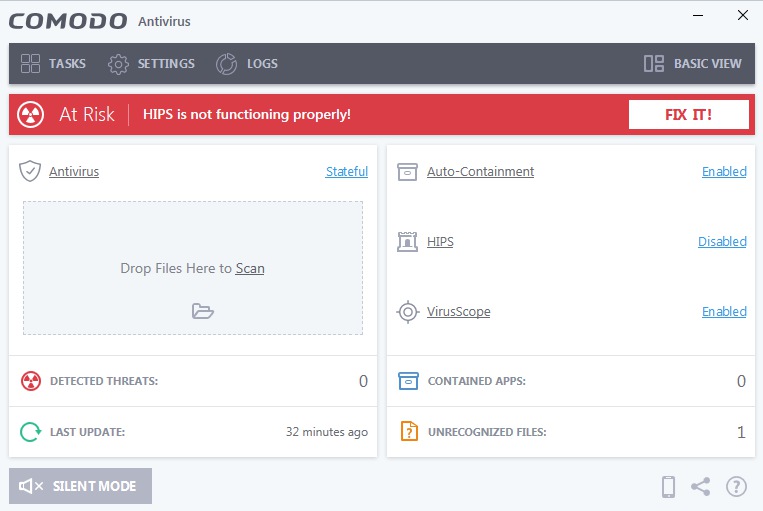Click the Last Update refresh icon

[x=31, y=432]
